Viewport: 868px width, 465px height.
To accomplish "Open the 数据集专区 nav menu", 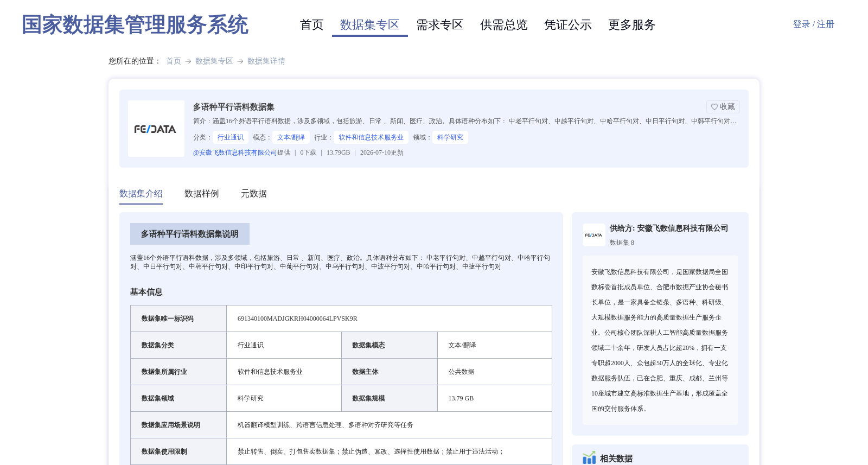I will point(370,25).
